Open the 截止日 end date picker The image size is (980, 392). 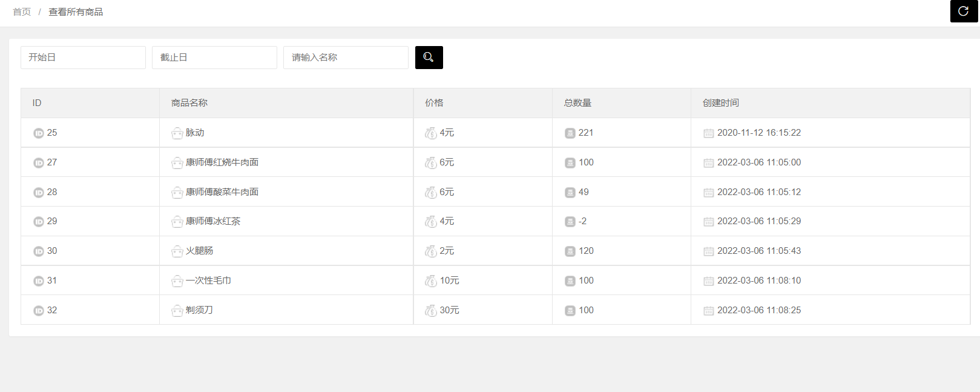coord(214,58)
